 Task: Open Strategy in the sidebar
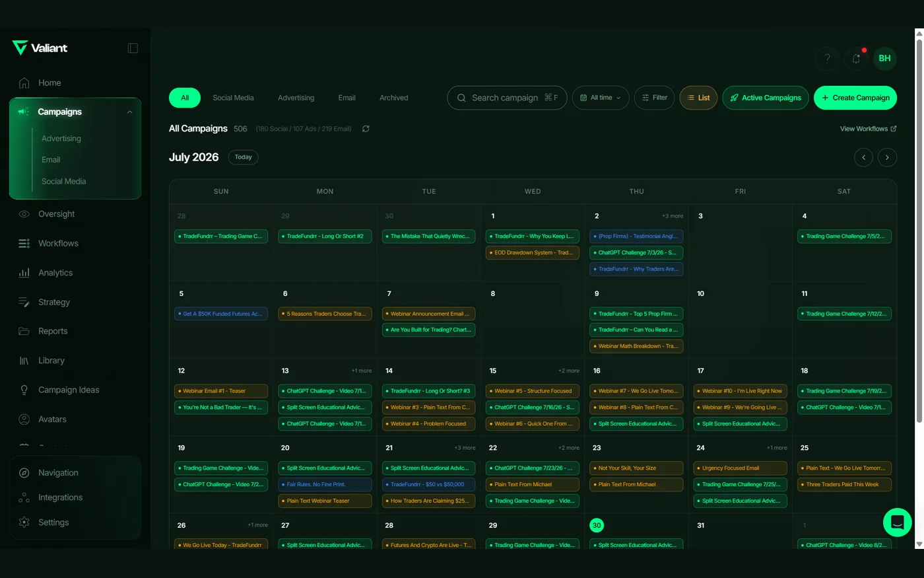pos(53,302)
